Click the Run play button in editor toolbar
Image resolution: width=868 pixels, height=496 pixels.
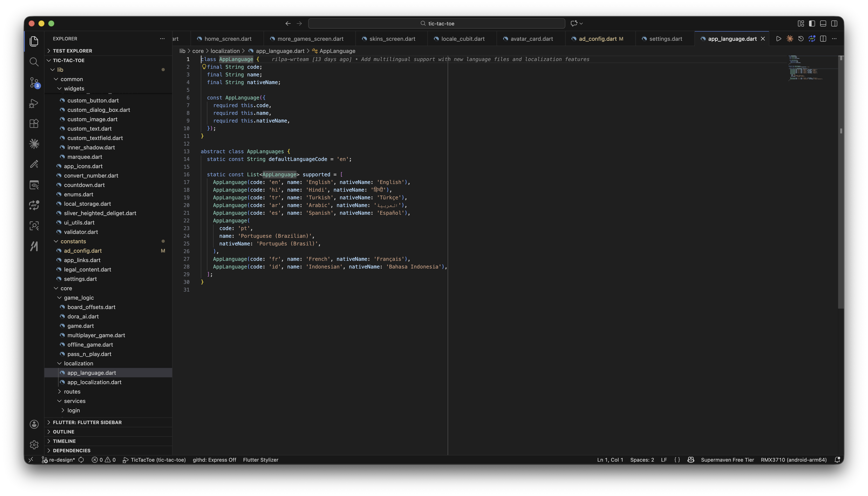click(x=779, y=39)
